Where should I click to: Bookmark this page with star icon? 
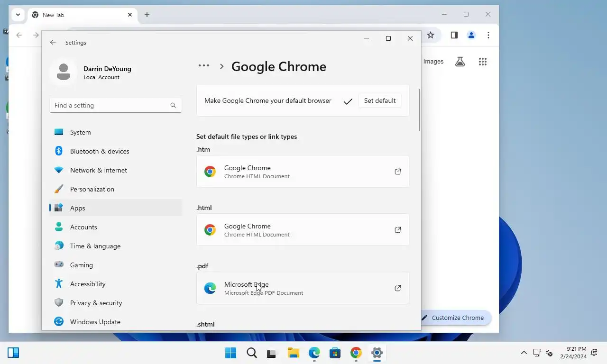pos(431,35)
